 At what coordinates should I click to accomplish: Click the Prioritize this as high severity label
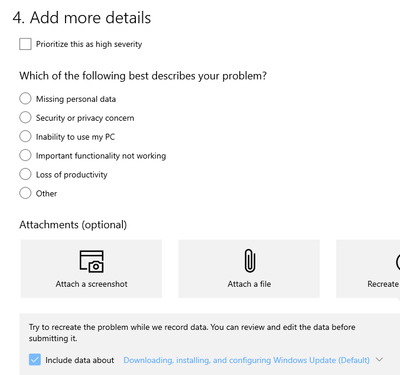tap(89, 44)
